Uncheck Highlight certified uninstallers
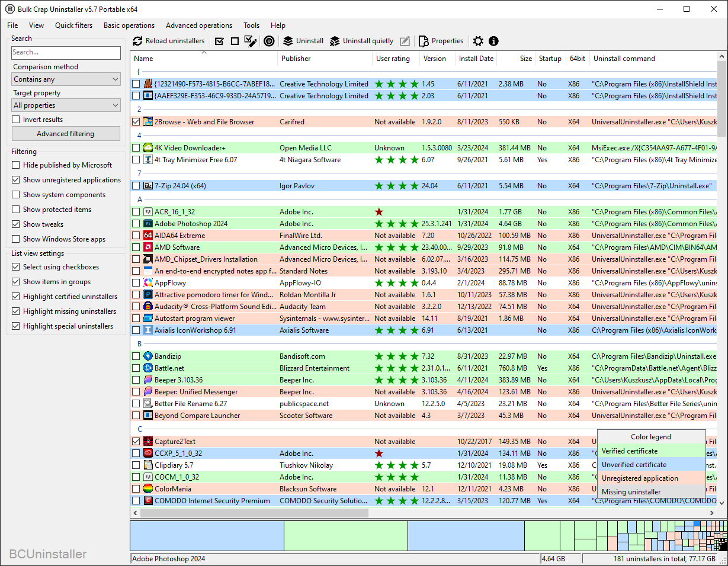The image size is (728, 566). [x=16, y=297]
